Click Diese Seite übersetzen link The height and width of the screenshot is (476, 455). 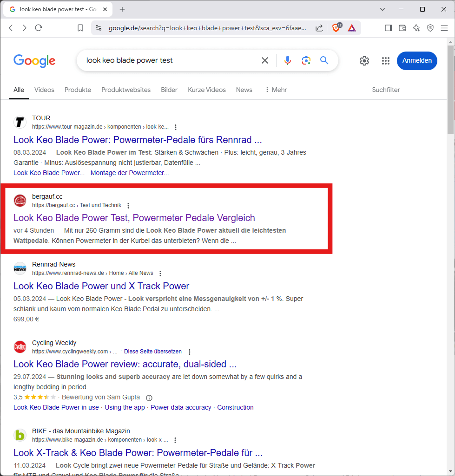pyautogui.click(x=152, y=352)
